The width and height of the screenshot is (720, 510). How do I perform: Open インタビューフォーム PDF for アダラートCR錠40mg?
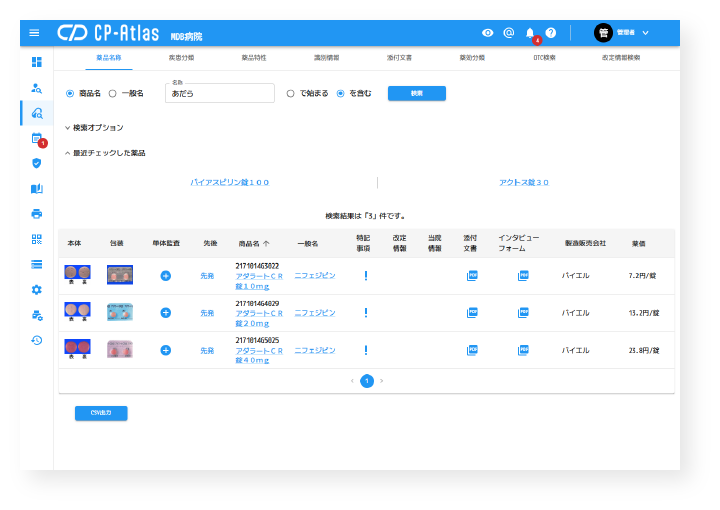[523, 350]
